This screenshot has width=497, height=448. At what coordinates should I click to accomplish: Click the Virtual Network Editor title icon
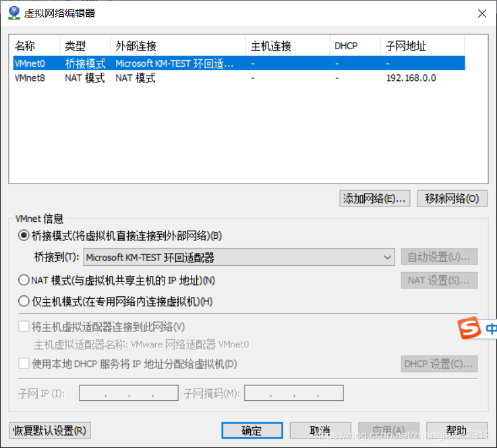(14, 13)
